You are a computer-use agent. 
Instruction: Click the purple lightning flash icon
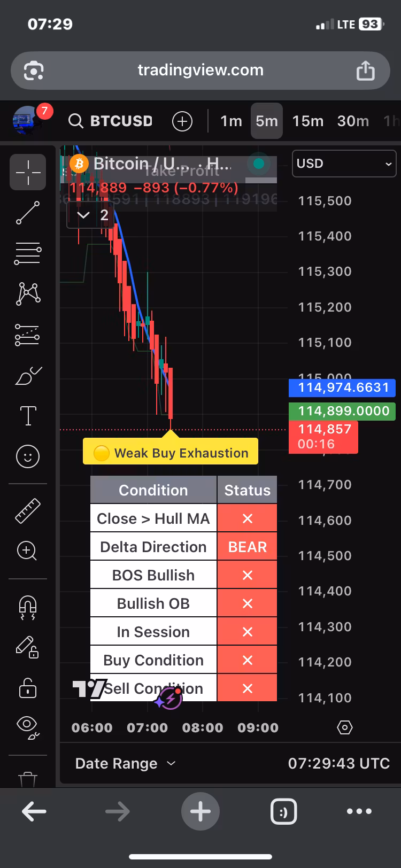point(171,698)
